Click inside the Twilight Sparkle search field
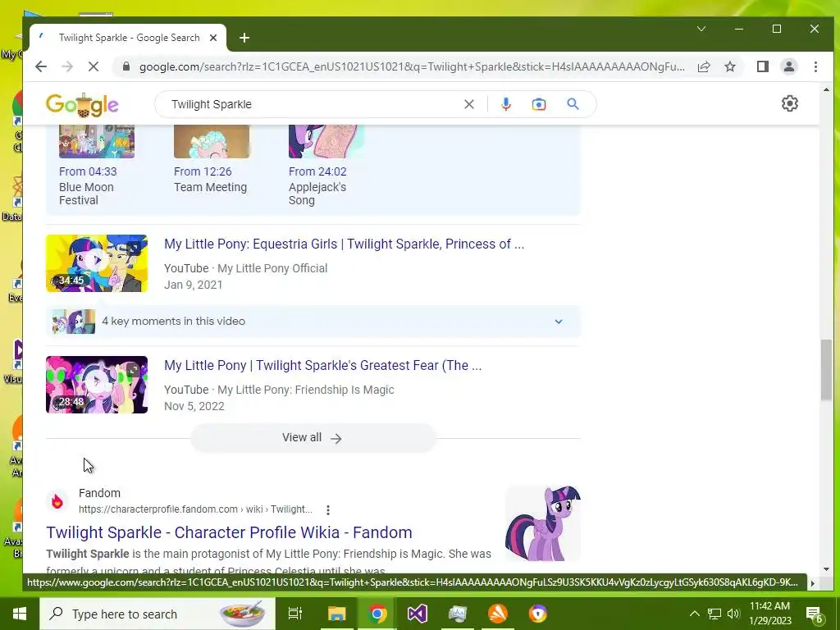Viewport: 840px width, 630px height. tap(311, 104)
